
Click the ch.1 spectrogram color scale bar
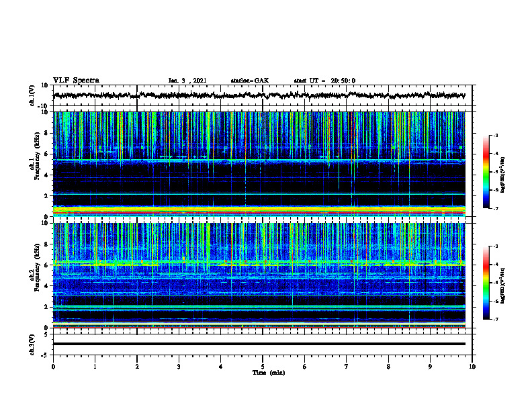(486, 172)
